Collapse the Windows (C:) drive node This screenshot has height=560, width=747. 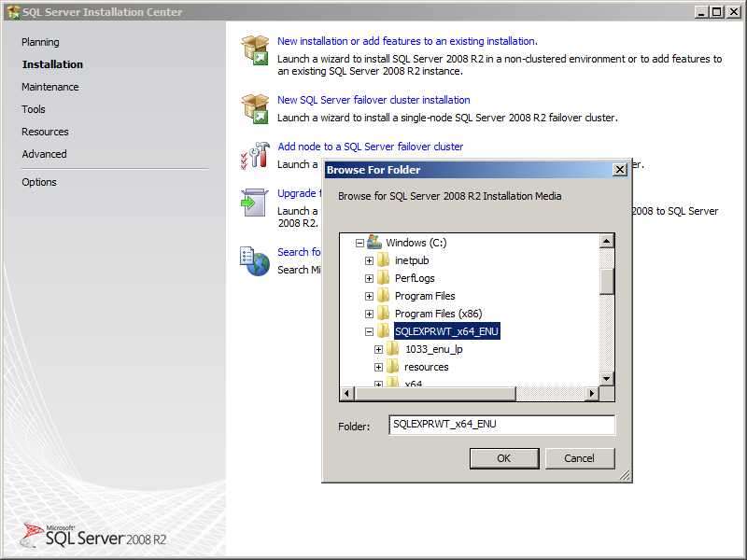(x=359, y=243)
